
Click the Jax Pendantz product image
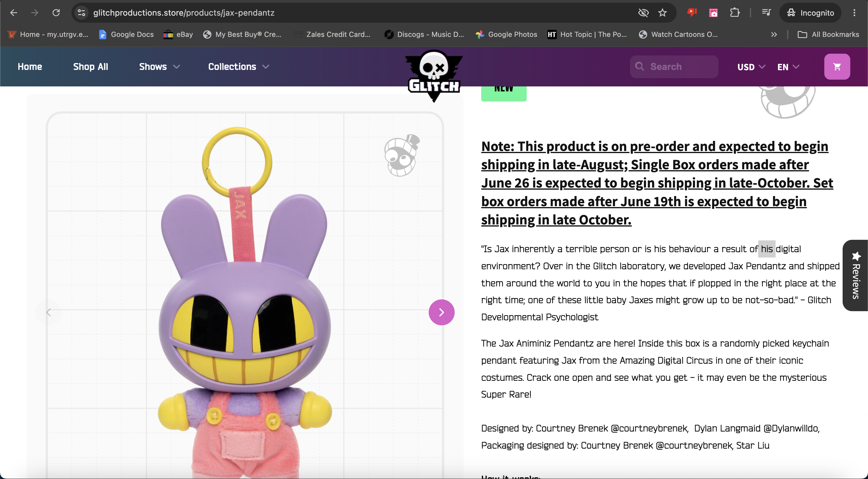pos(245,296)
